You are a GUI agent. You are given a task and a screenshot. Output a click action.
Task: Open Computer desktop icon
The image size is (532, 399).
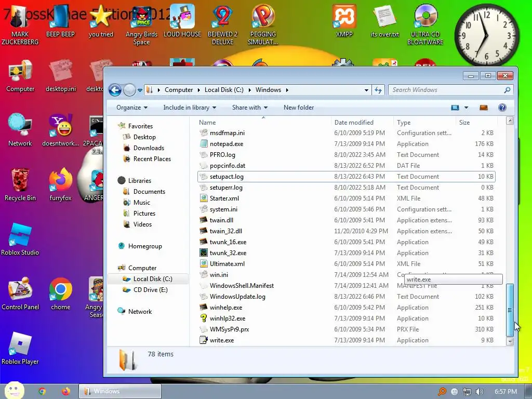[20, 76]
